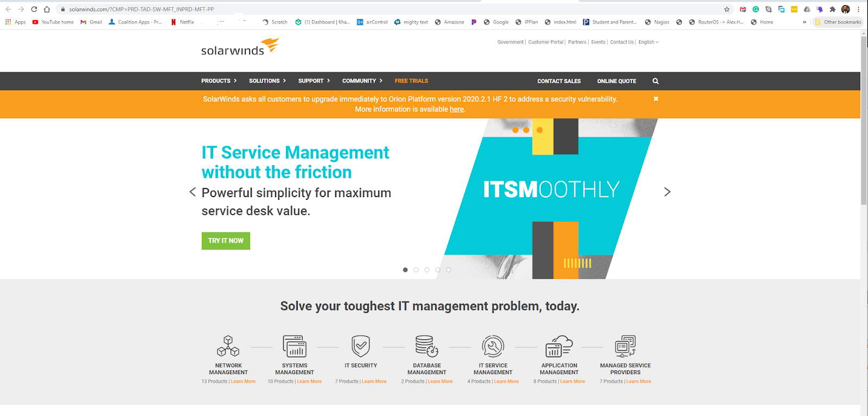
Task: Learn More under IT Security
Action: pyautogui.click(x=374, y=382)
